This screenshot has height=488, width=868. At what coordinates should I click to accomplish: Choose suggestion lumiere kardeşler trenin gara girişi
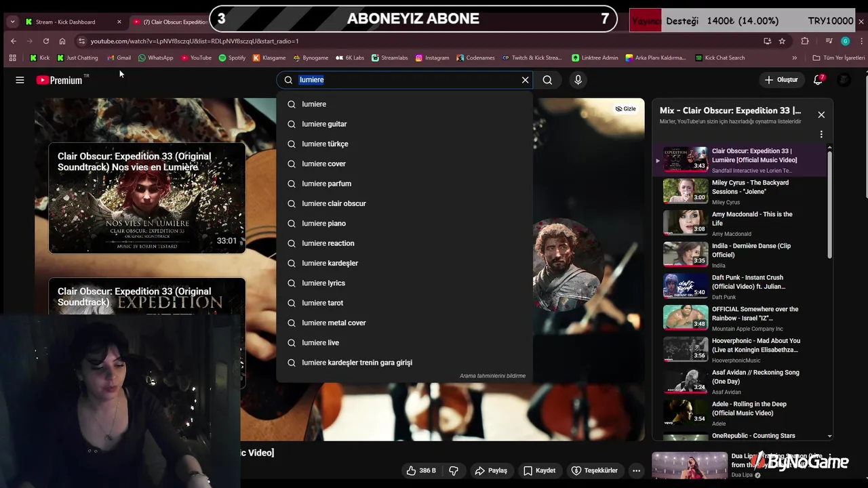tap(404, 363)
